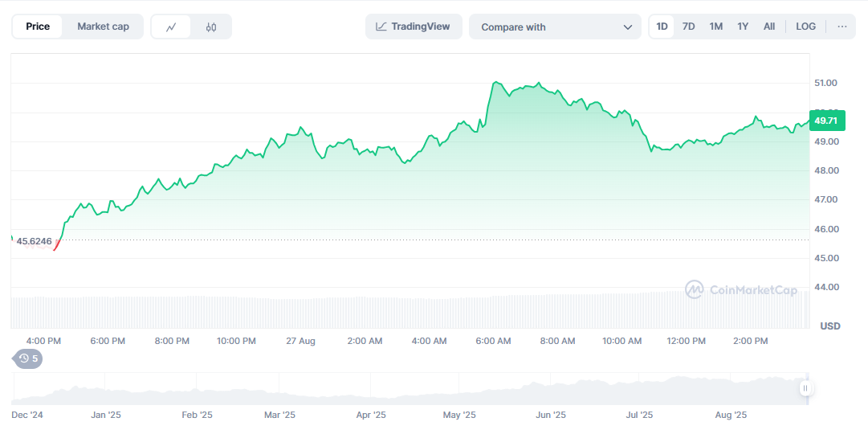Click the 2:00 PM x-axis label

[x=750, y=342]
